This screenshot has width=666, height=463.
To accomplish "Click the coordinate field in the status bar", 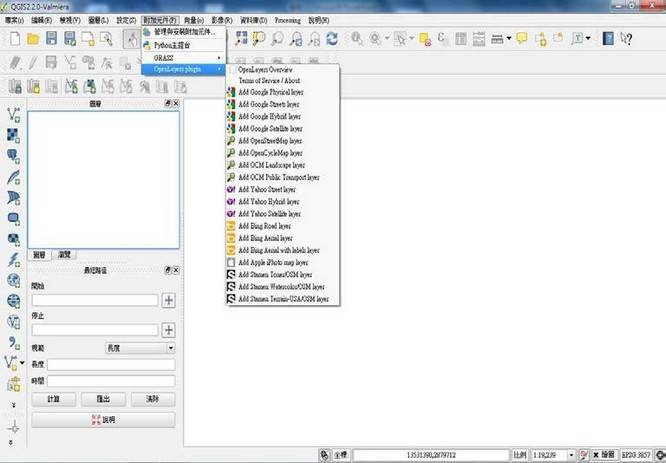I will tap(431, 455).
